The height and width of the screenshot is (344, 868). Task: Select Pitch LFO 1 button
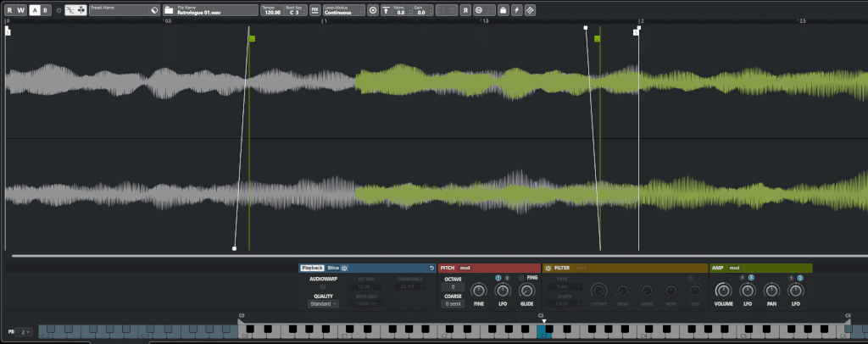498,278
